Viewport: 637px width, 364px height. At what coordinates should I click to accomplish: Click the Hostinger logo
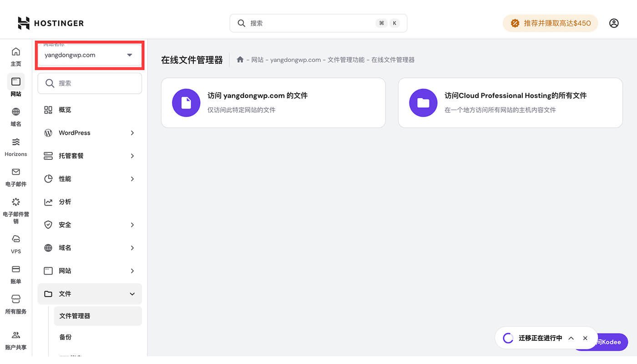pos(50,23)
